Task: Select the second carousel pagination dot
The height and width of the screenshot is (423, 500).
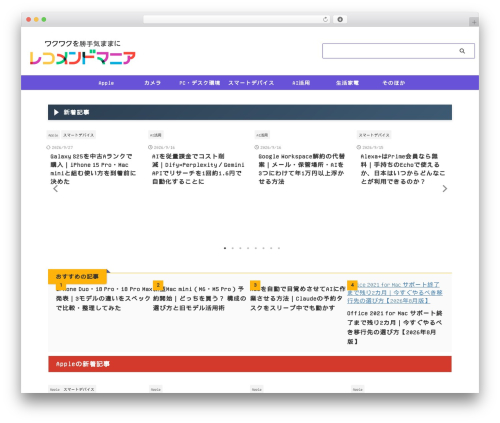Action: pos(233,248)
